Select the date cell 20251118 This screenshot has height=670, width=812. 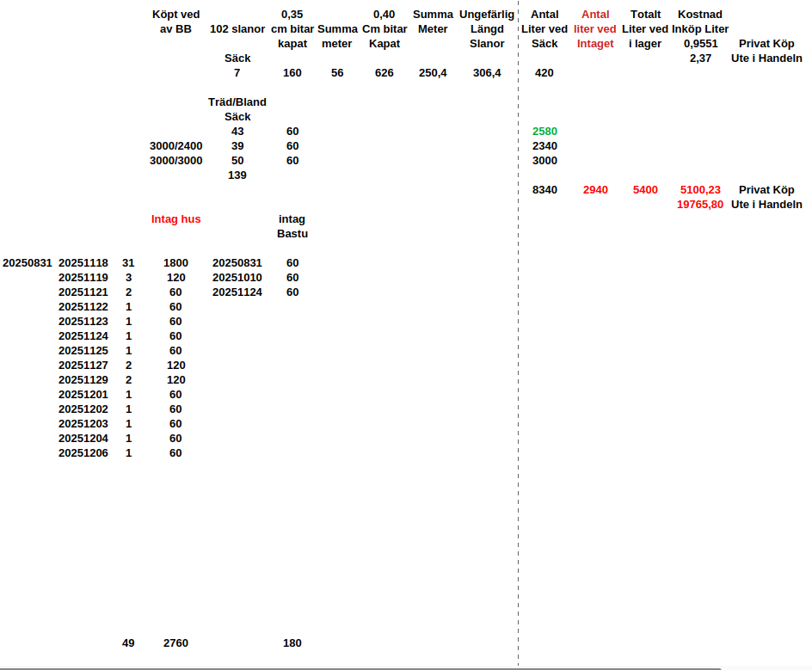pyautogui.click(x=83, y=263)
